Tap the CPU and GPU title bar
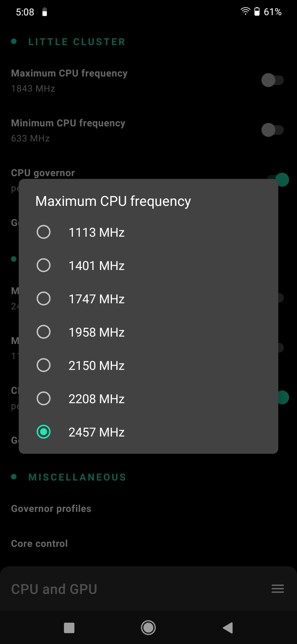Screen dimensions: 297x644 pyautogui.click(x=54, y=589)
